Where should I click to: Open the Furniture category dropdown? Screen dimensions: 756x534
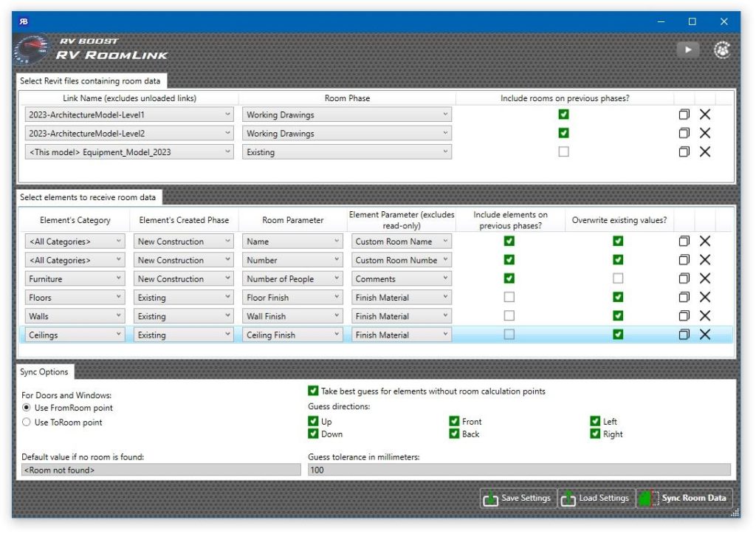[75, 279]
